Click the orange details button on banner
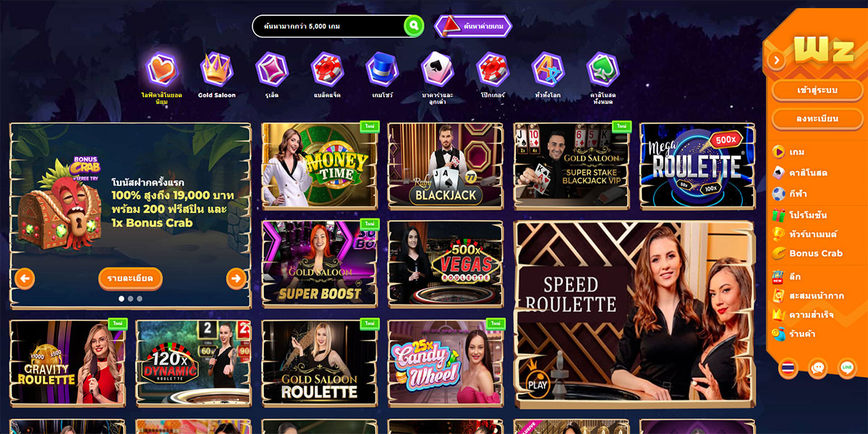Viewport: 868px width, 434px height. point(130,278)
